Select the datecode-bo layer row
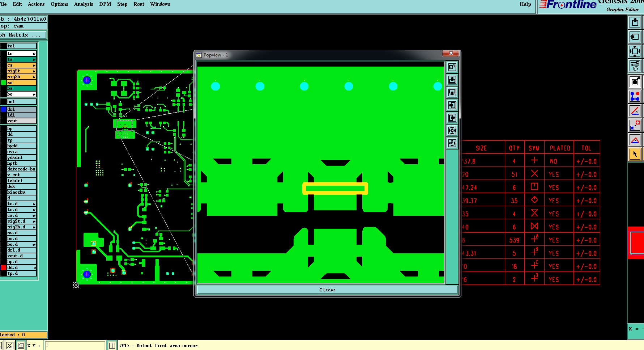 [x=22, y=169]
